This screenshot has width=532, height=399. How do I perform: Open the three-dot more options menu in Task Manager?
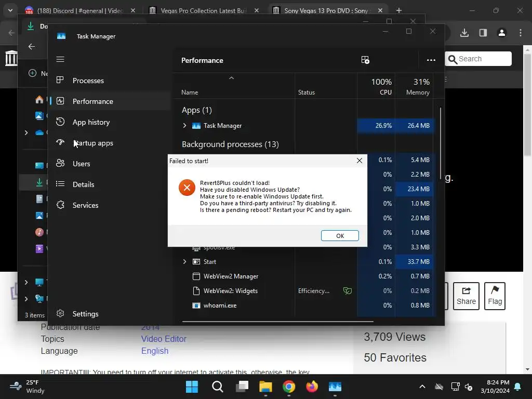(431, 60)
